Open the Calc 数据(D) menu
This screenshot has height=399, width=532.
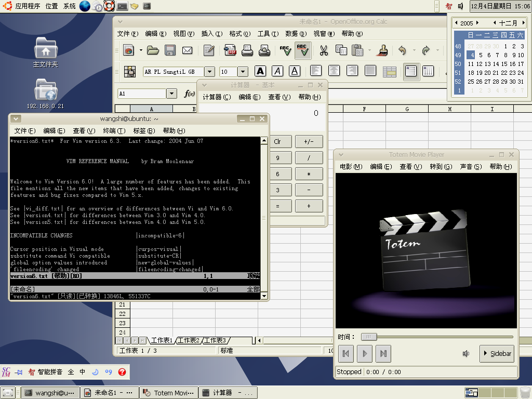click(296, 34)
